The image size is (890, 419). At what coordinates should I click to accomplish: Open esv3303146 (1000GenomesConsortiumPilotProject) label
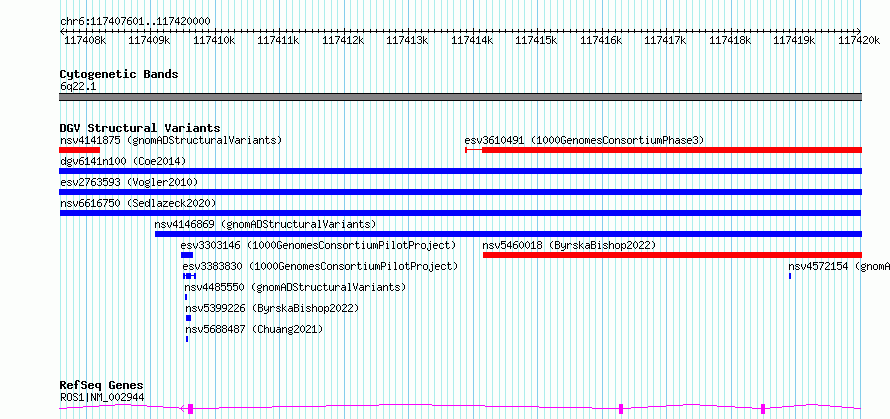(x=318, y=245)
